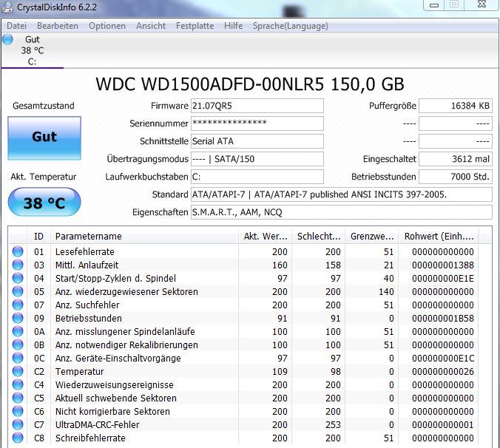Click the Eingeschaltet field 3612 mal
Image resolution: width=500 pixels, height=448 pixels.
pos(456,159)
